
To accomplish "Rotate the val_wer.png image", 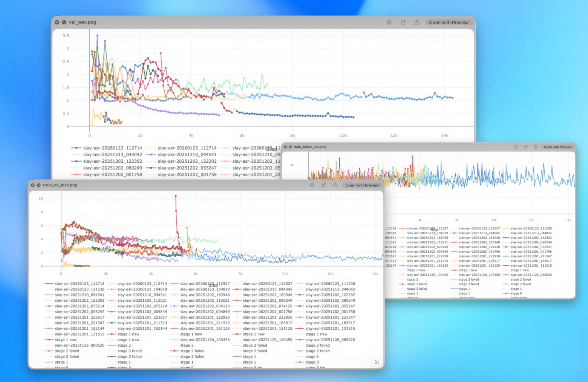I will pyautogui.click(x=403, y=23).
